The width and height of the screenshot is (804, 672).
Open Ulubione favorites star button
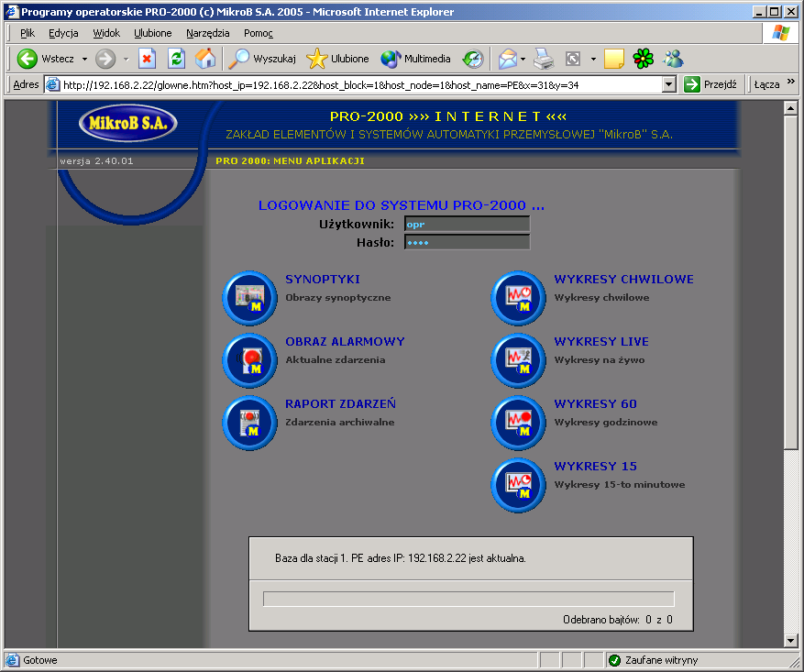338,59
